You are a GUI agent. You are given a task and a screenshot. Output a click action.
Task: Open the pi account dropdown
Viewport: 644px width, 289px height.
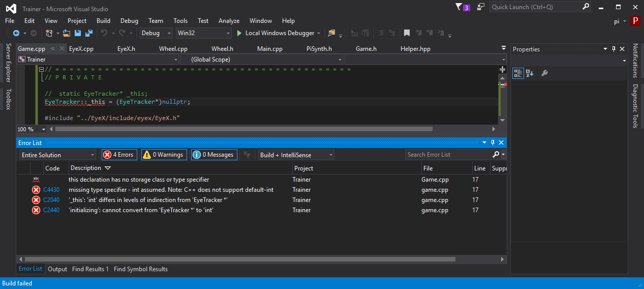pyautogui.click(x=620, y=21)
